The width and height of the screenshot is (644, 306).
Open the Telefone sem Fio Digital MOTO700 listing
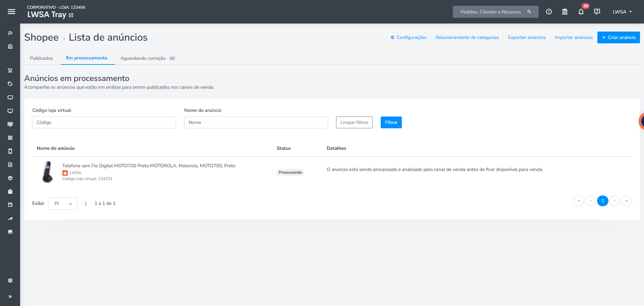(x=149, y=166)
